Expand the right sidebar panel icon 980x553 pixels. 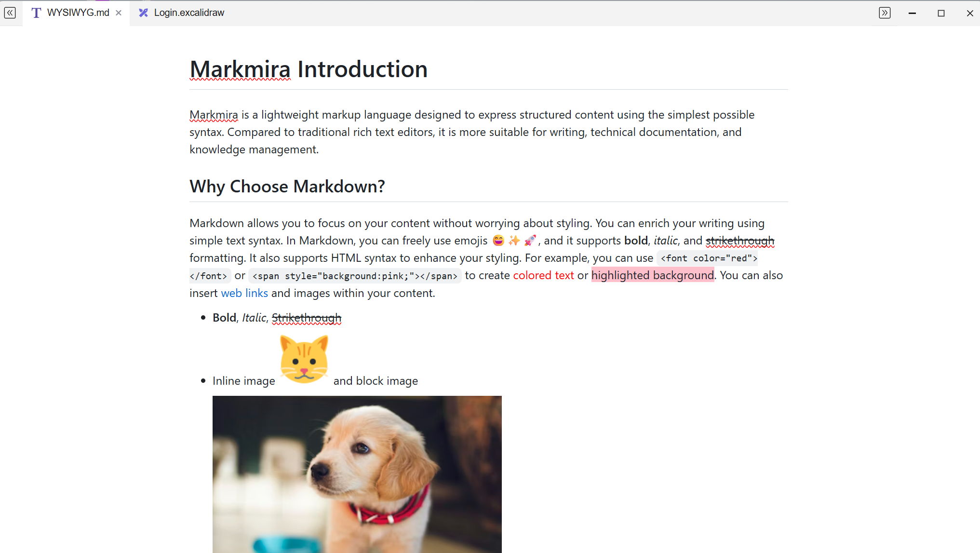[885, 13]
